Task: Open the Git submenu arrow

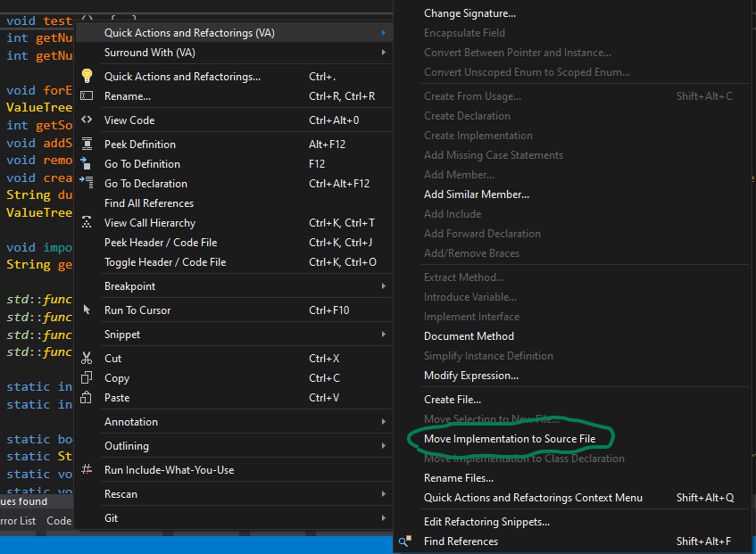Action: point(383,517)
